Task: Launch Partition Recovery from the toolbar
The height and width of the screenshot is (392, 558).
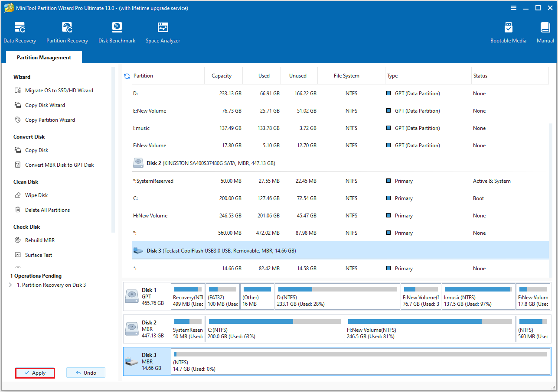Action: (67, 33)
